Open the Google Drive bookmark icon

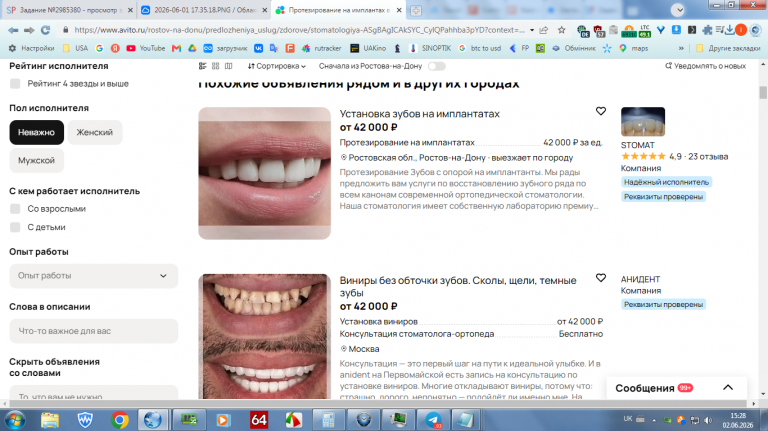192,48
